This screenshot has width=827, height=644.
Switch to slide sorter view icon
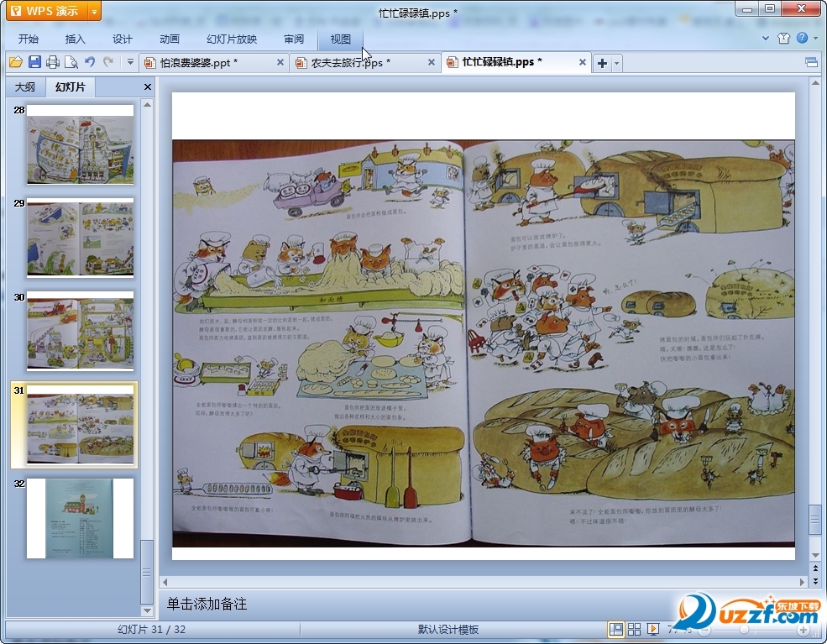click(634, 629)
